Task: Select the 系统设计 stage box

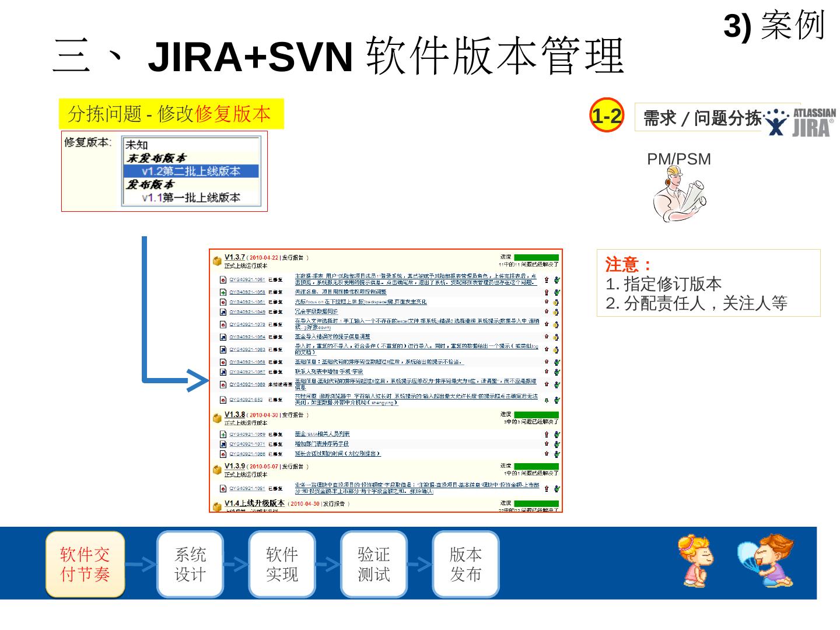Action: (x=190, y=564)
